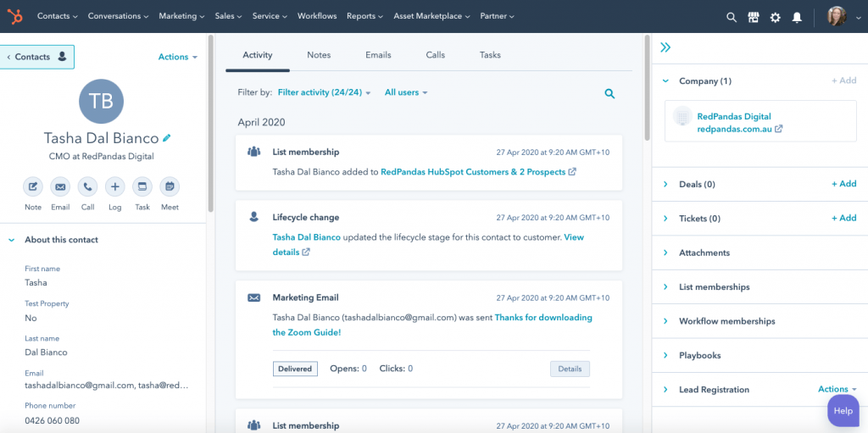868x433 pixels.
Task: Open Lead Registration Actions dropdown
Action: [837, 389]
